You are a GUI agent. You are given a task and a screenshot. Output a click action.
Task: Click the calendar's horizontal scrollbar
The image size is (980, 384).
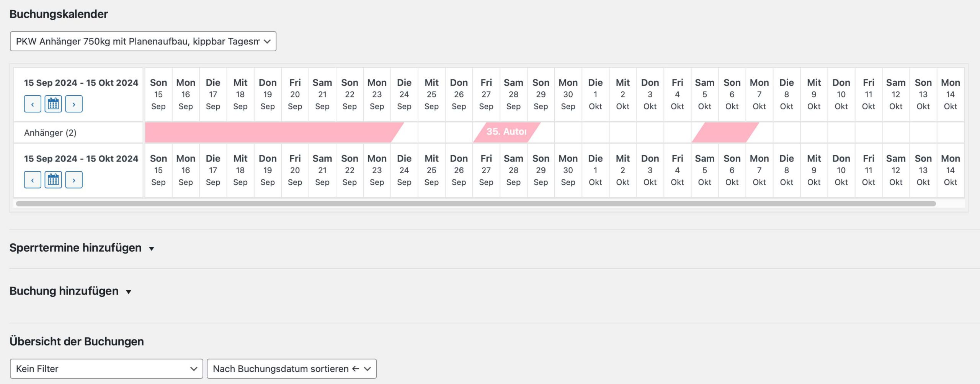(x=475, y=203)
